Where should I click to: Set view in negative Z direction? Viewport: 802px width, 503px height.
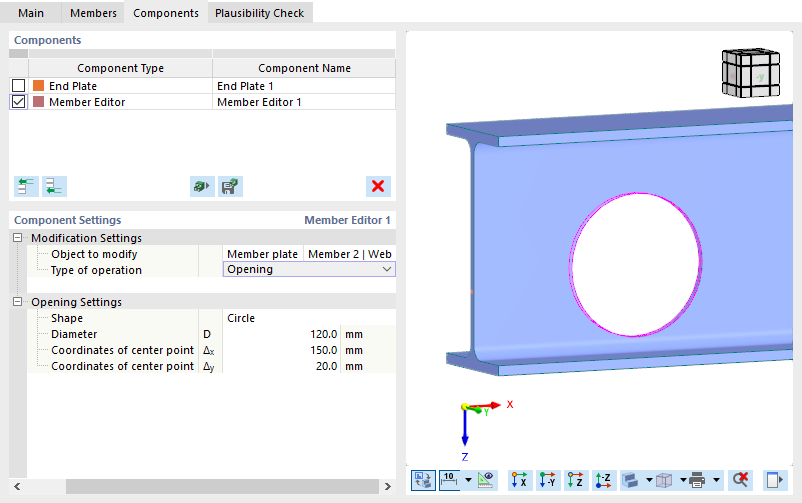603,480
